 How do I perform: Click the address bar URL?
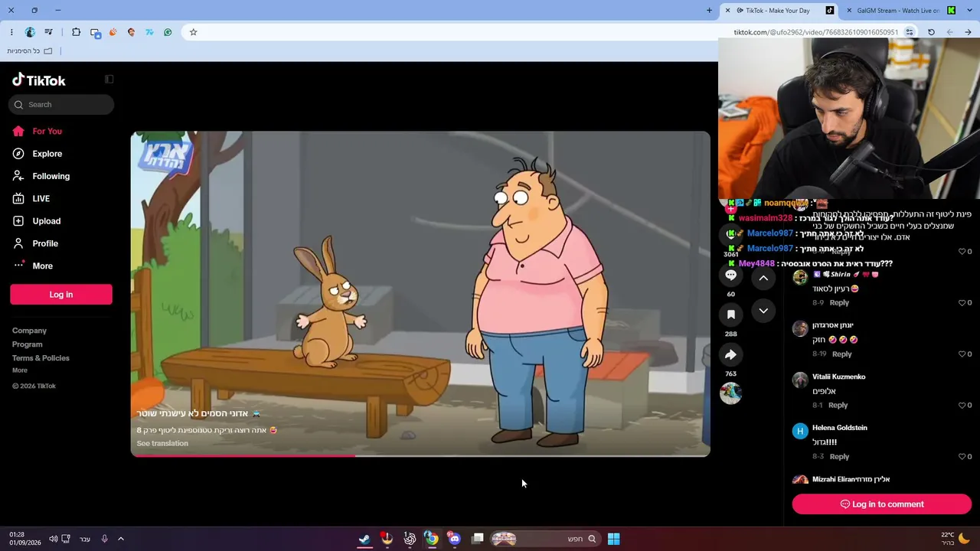(x=815, y=32)
